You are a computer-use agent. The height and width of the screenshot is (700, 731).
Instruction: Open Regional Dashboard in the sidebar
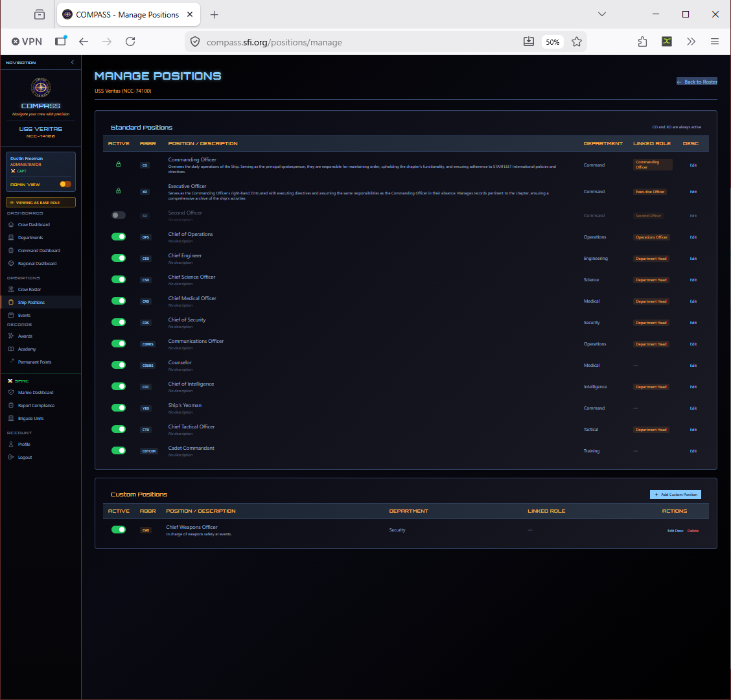(x=37, y=264)
